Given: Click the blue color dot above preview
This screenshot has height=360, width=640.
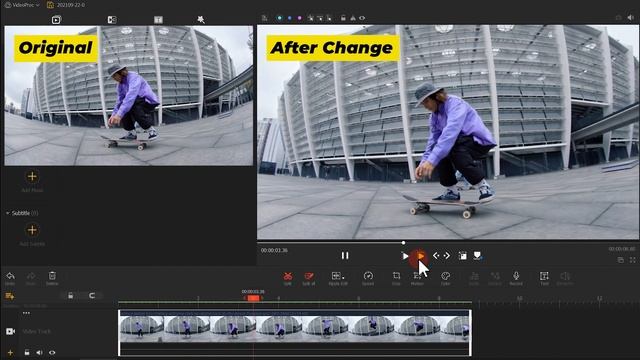Looking at the screenshot, I should tap(289, 18).
